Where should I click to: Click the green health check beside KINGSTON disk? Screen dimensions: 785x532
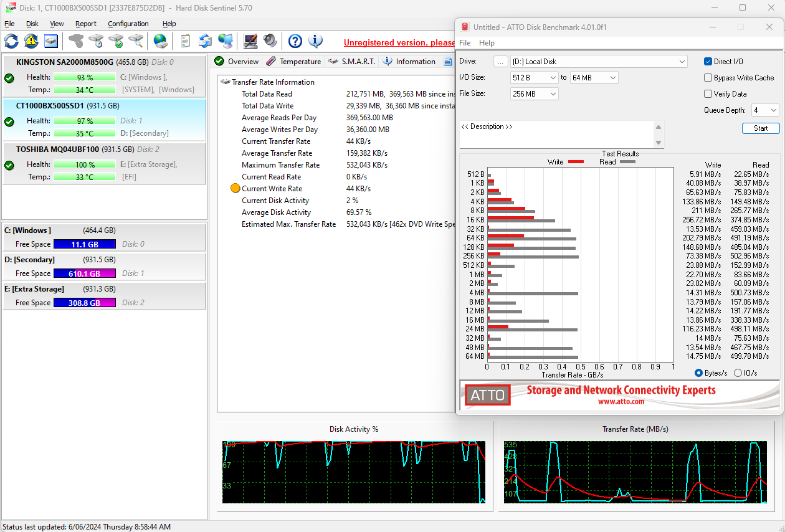pyautogui.click(x=9, y=78)
